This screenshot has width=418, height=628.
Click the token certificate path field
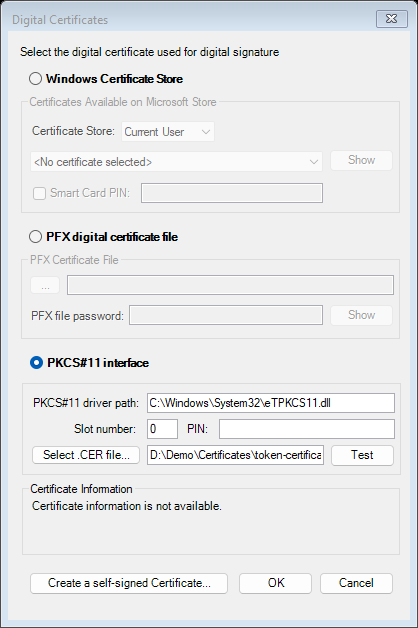(x=235, y=455)
